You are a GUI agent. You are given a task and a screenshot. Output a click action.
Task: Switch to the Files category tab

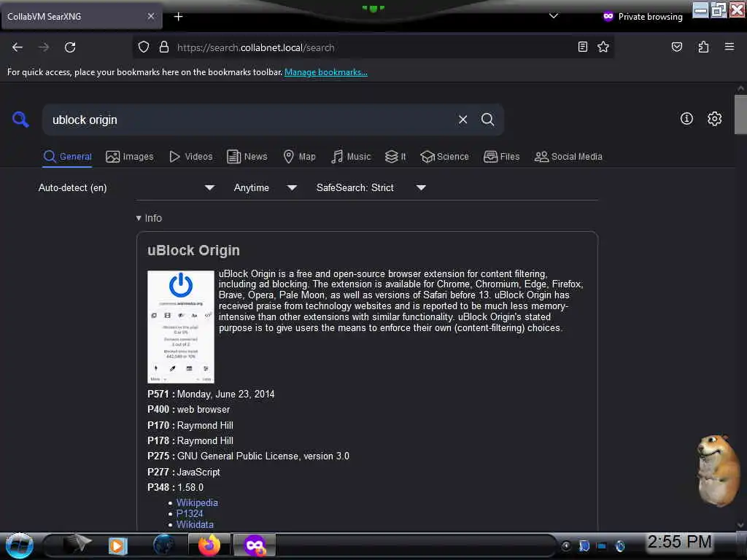501,157
